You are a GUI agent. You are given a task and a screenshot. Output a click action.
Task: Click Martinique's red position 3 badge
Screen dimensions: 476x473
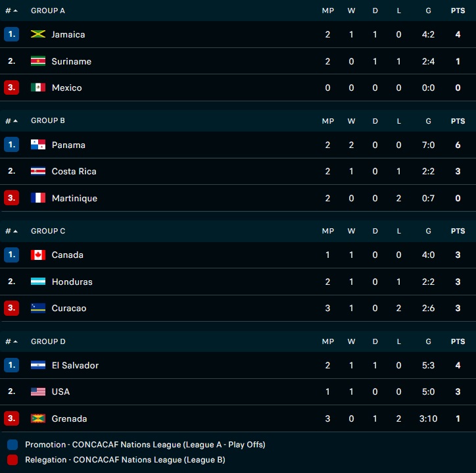tap(11, 198)
